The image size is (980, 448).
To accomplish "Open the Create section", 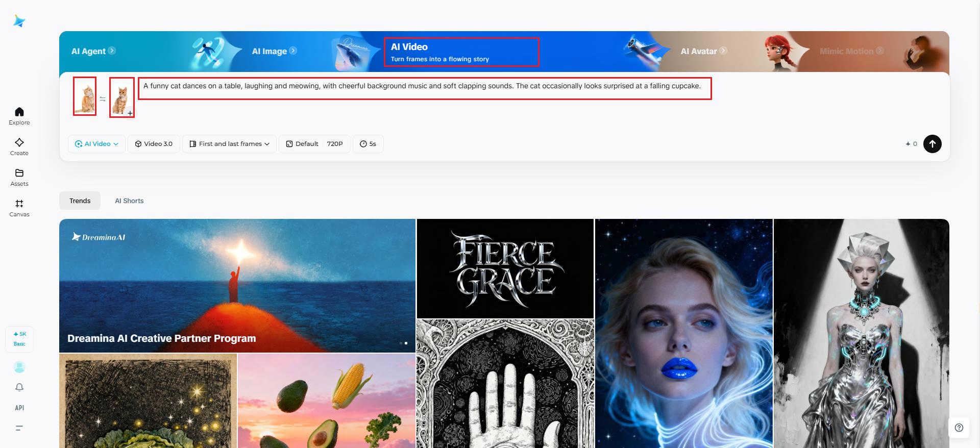I will 19,146.
